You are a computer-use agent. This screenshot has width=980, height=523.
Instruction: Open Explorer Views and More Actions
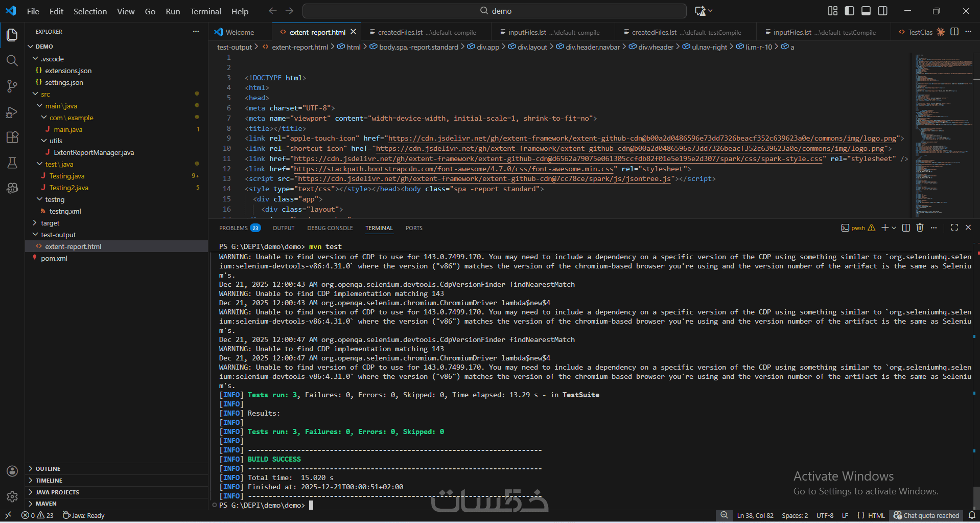[x=196, y=32]
